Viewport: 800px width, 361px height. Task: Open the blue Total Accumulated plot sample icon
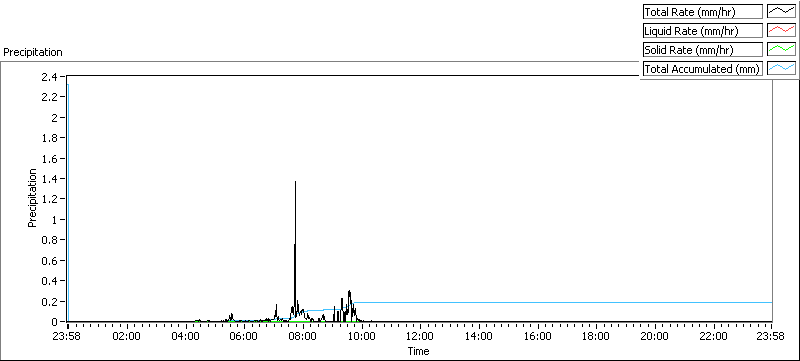pos(782,69)
